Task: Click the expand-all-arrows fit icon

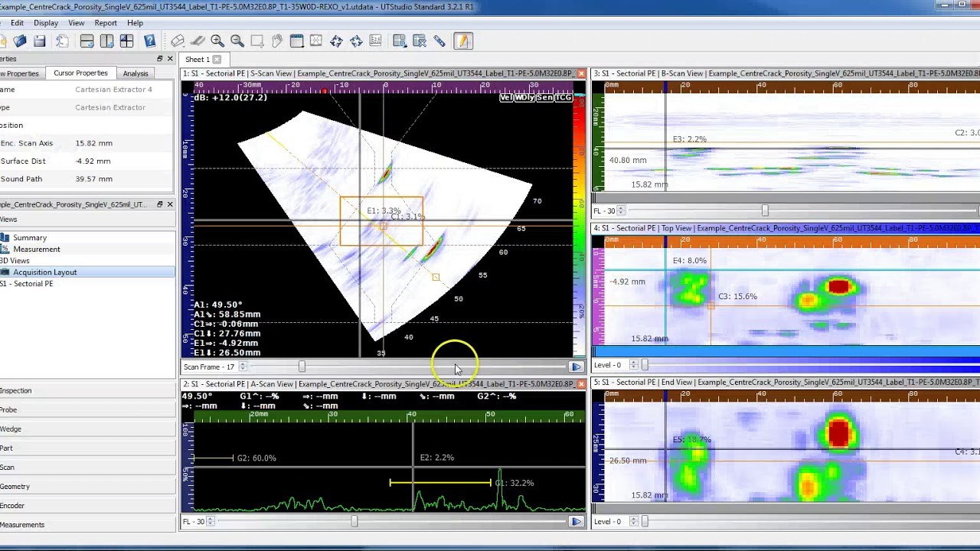Action: pyautogui.click(x=336, y=41)
